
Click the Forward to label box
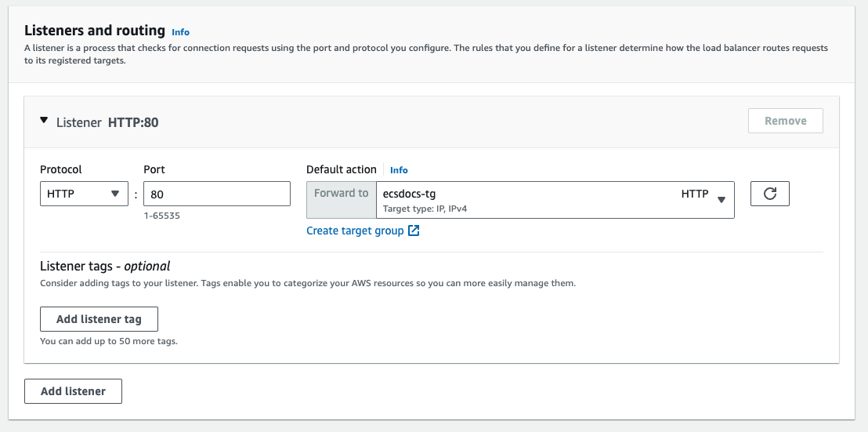[x=341, y=194]
